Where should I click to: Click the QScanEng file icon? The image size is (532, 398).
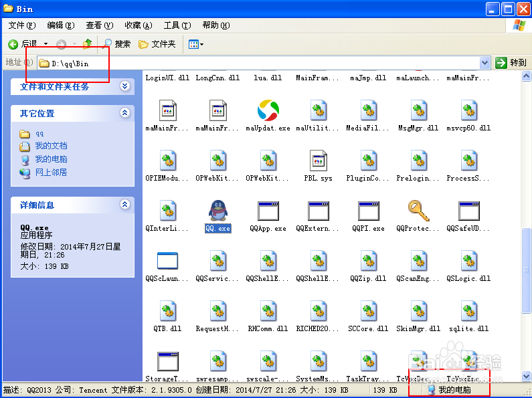pos(419,261)
